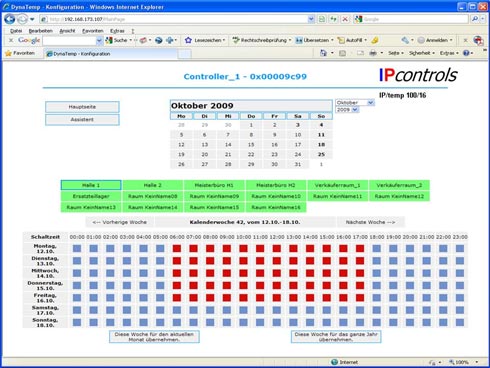Click the browser Forward arrow button
Viewport: 490px width, 368px height.
click(x=22, y=19)
